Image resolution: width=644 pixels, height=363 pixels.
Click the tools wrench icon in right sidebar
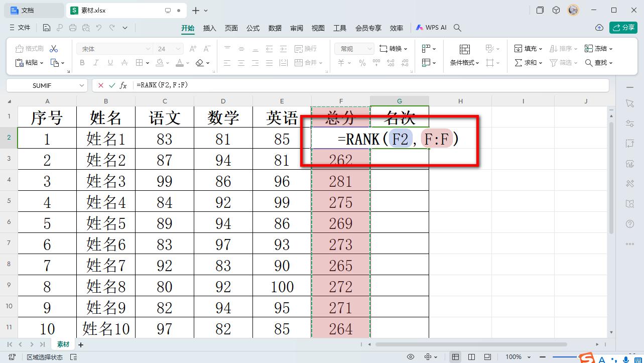pos(630,183)
